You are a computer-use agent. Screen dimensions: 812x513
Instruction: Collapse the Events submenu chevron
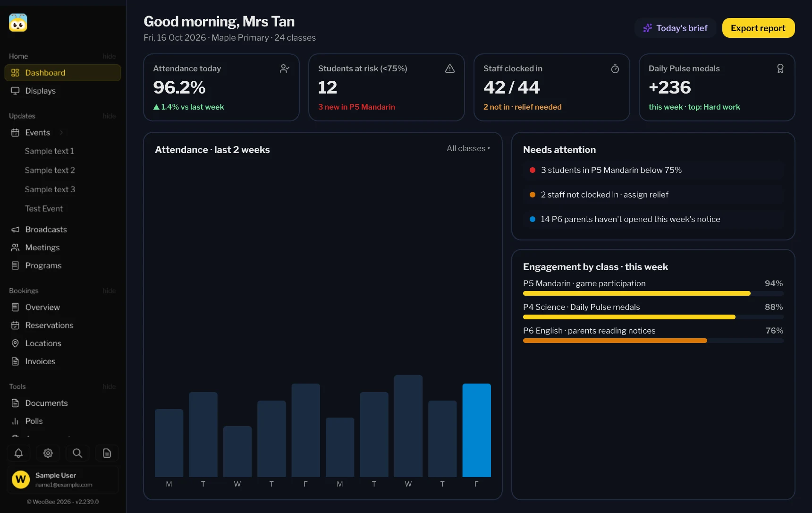61,133
